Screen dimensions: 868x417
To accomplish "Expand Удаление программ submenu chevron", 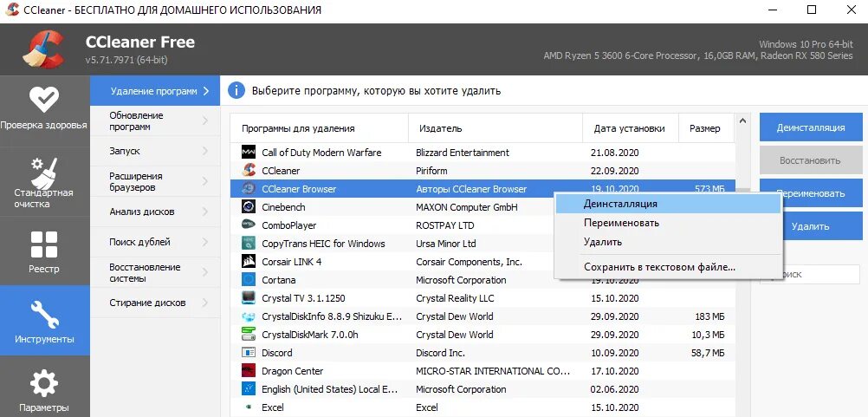I will pyautogui.click(x=206, y=91).
